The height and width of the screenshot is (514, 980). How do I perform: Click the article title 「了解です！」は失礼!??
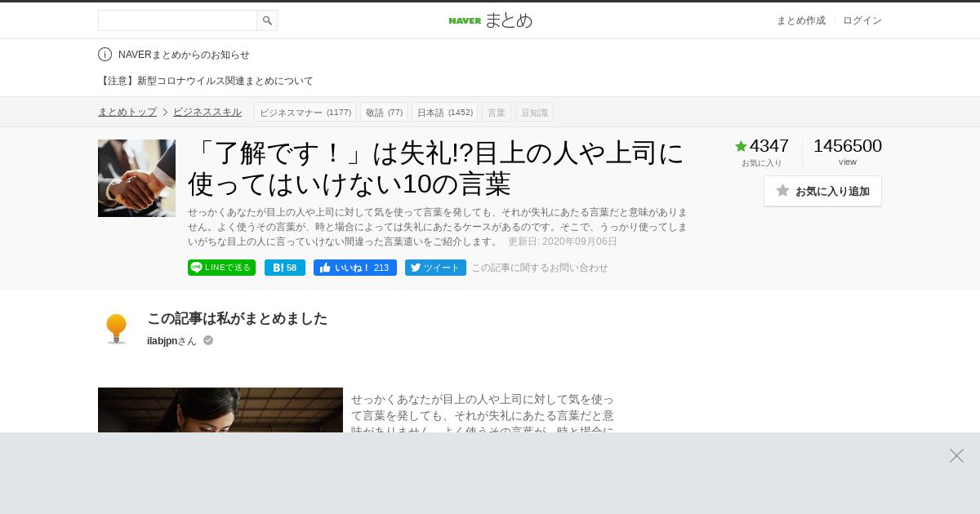click(436, 168)
